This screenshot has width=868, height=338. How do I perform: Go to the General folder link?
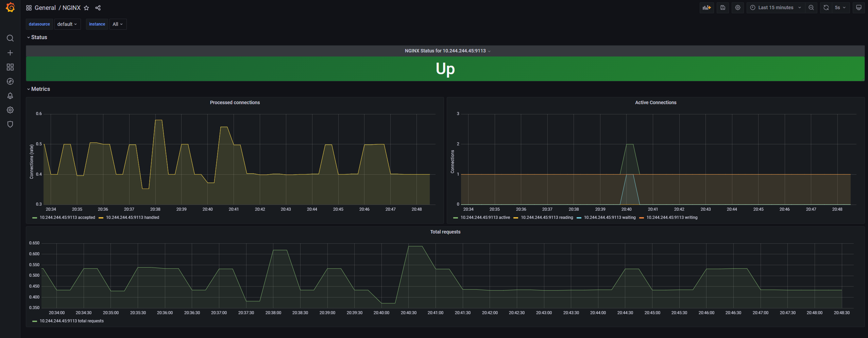click(45, 8)
